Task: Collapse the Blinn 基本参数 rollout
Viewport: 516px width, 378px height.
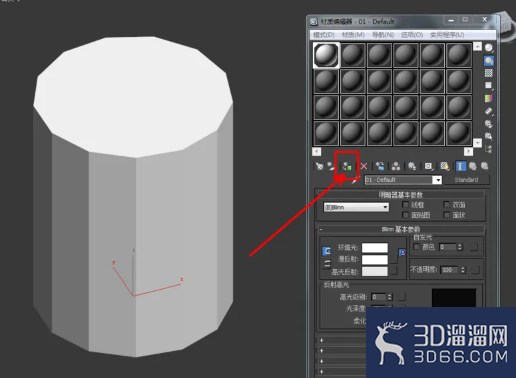Action: pyautogui.click(x=401, y=229)
